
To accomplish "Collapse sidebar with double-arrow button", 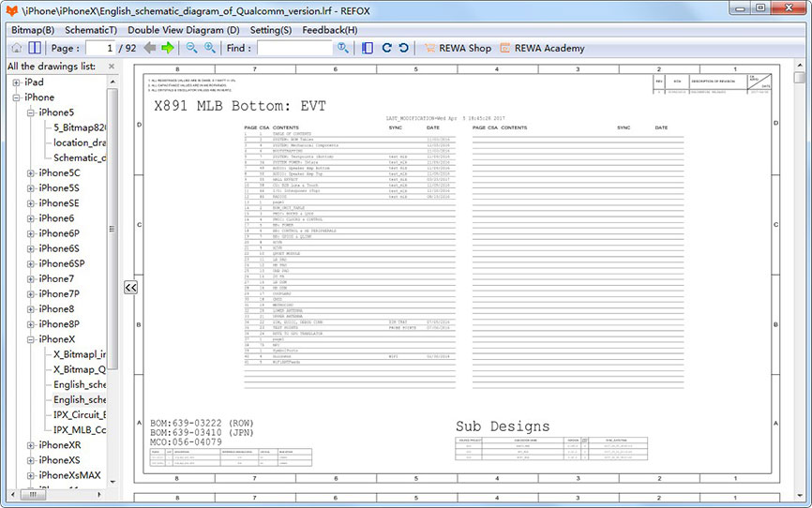I will (x=130, y=288).
